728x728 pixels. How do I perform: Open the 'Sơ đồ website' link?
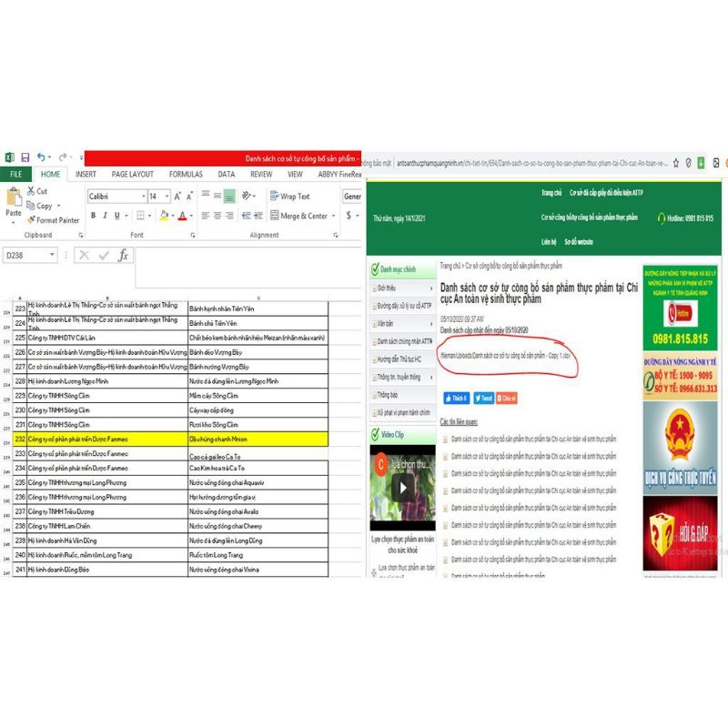[579, 242]
